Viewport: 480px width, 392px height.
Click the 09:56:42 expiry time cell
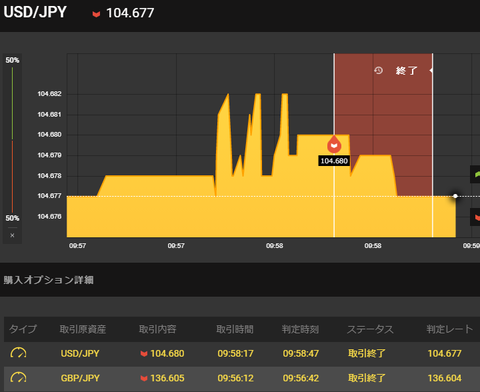click(301, 378)
